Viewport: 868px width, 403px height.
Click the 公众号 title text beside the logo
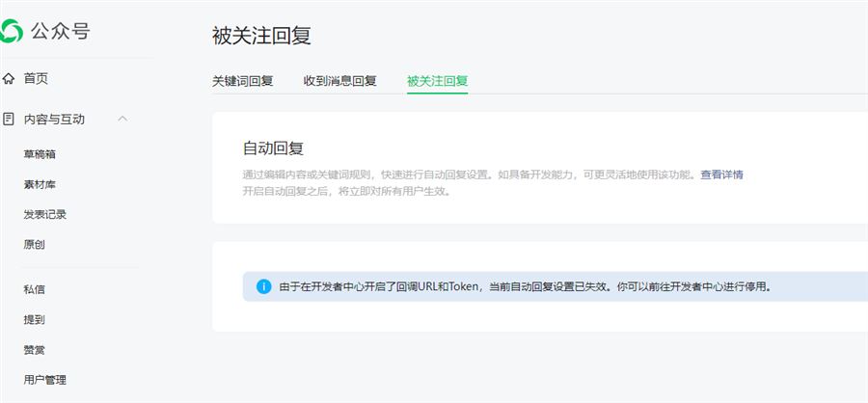click(x=62, y=32)
